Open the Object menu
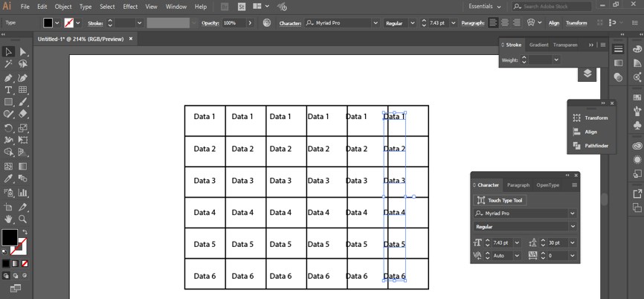 pos(63,7)
